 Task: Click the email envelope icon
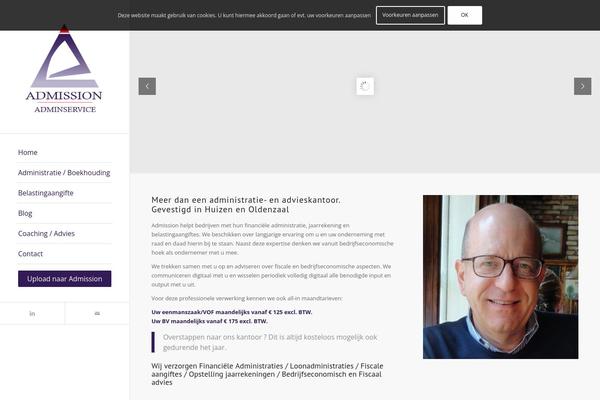(97, 313)
